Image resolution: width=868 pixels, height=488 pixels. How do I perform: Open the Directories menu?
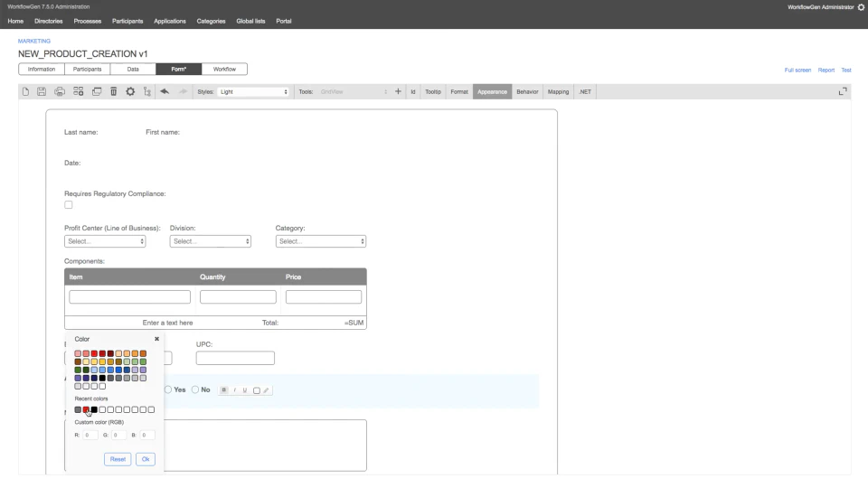49,21
